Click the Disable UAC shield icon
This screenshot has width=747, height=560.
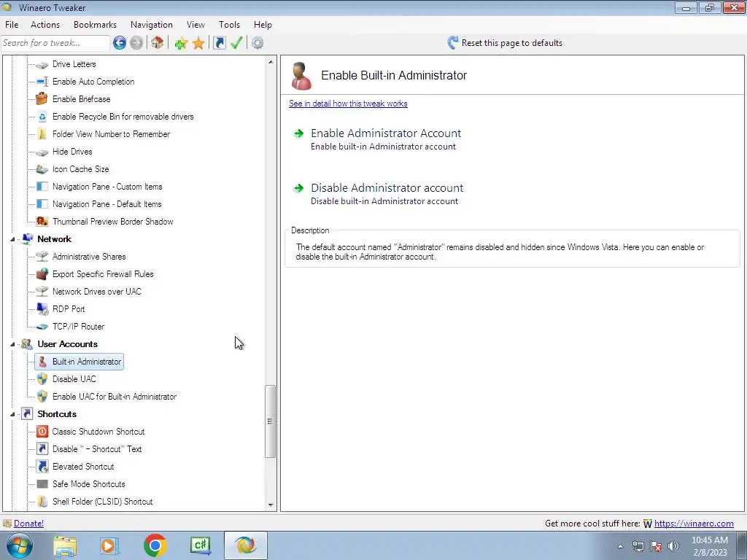42,379
